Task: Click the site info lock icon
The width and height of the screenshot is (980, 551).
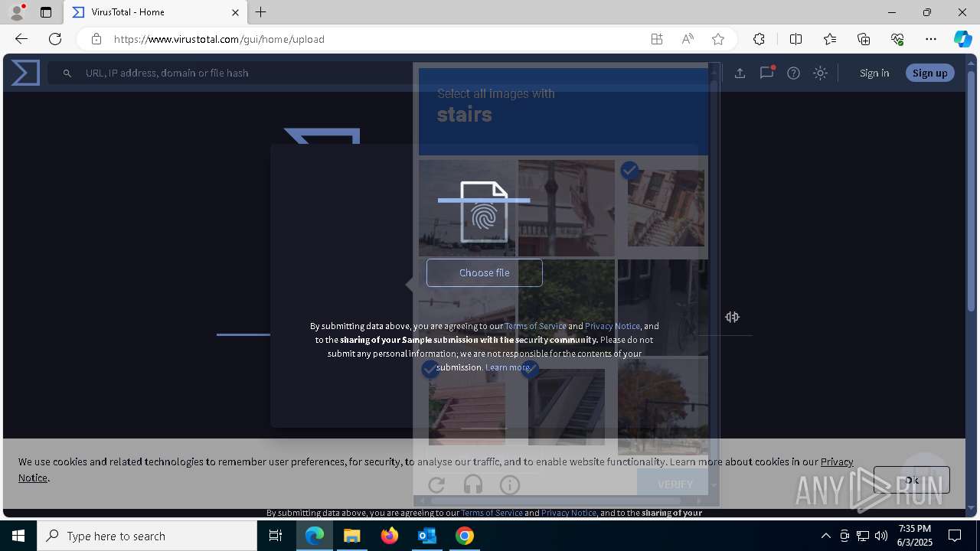Action: pyautogui.click(x=96, y=39)
